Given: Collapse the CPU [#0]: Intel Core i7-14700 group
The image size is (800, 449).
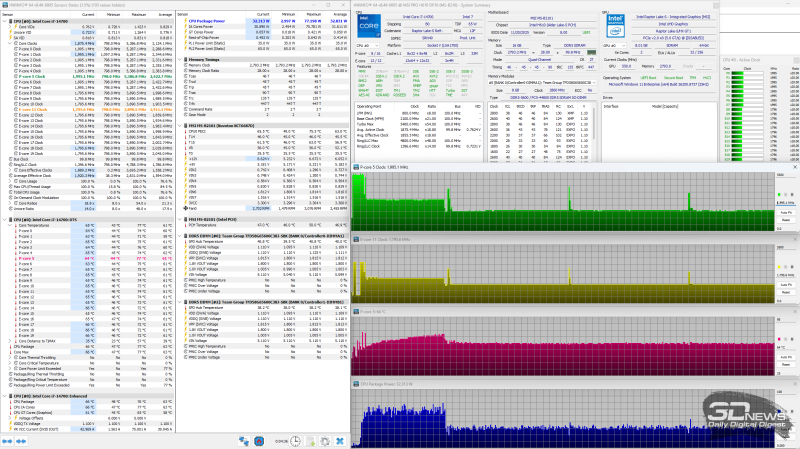Looking at the screenshot, I should click(5, 21).
